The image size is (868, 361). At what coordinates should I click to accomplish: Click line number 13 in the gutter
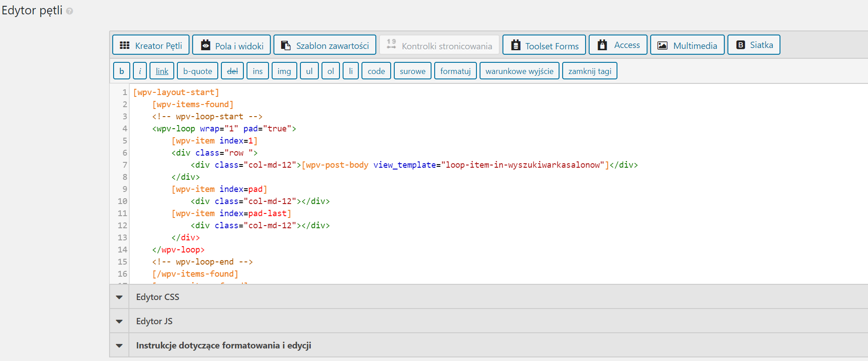click(x=123, y=238)
